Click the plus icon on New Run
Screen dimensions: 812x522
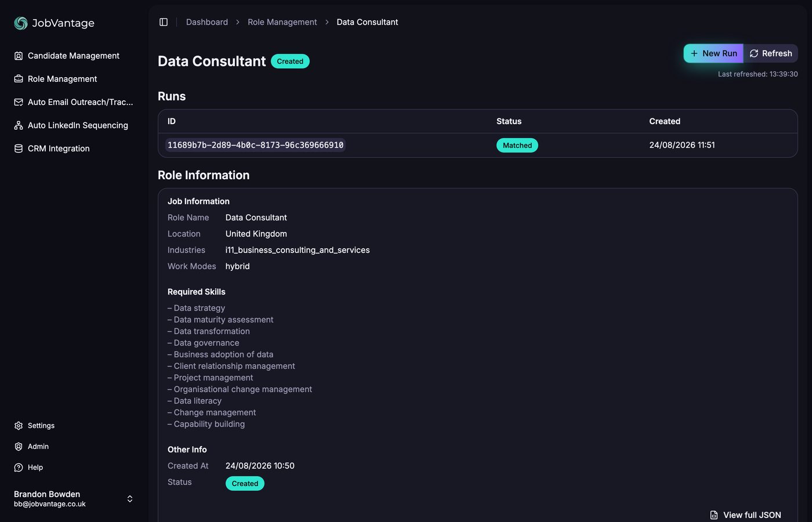(x=694, y=53)
